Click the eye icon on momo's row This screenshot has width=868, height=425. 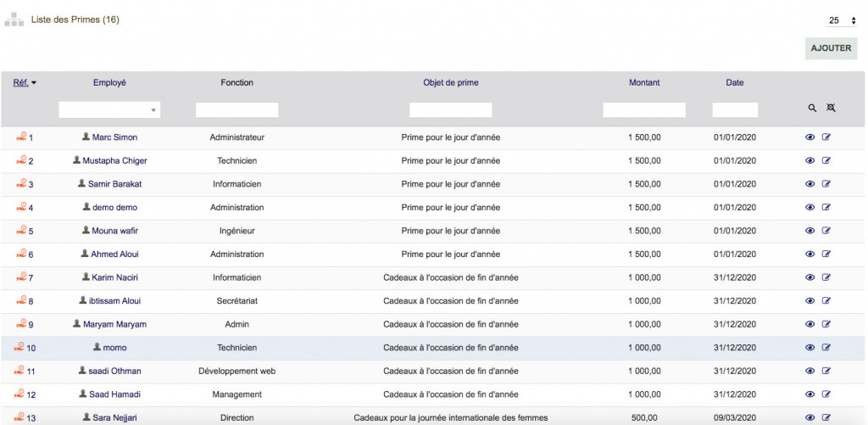coord(810,348)
